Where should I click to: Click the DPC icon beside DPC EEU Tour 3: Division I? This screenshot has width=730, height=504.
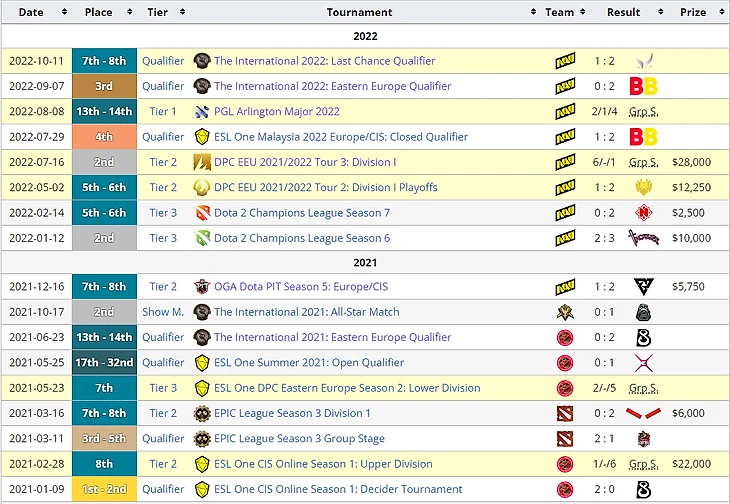tap(202, 162)
